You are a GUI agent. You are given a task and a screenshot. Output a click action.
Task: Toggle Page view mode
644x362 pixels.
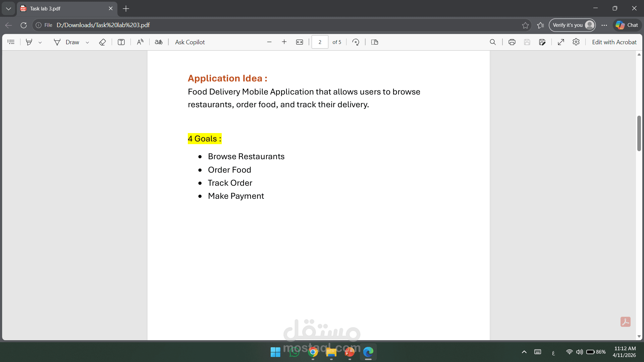375,42
